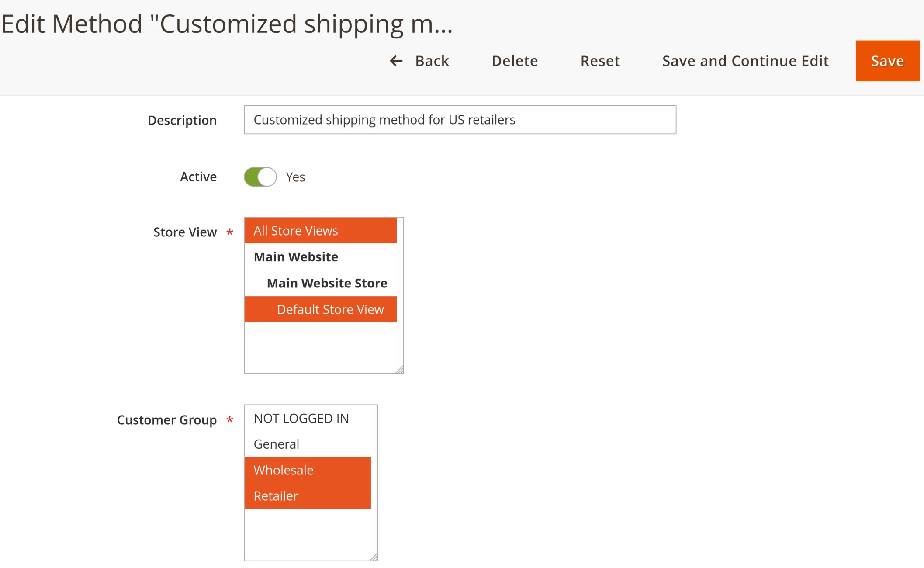924x568 pixels.
Task: Click the Store View resize handle
Action: point(400,370)
